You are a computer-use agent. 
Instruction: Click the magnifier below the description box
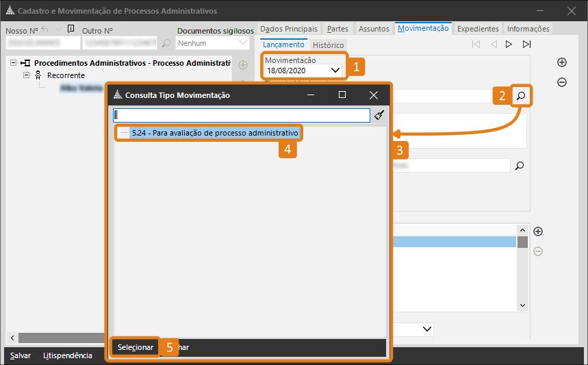pyautogui.click(x=520, y=165)
